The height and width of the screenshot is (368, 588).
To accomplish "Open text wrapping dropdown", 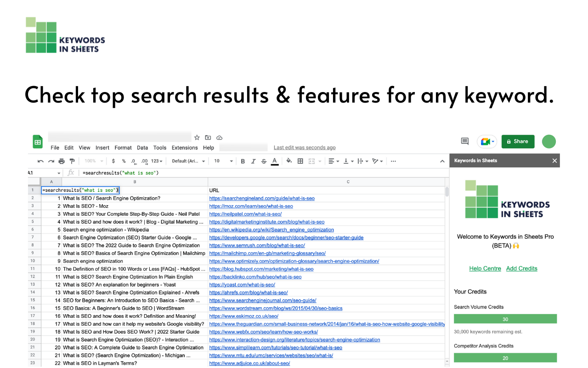I will [363, 161].
